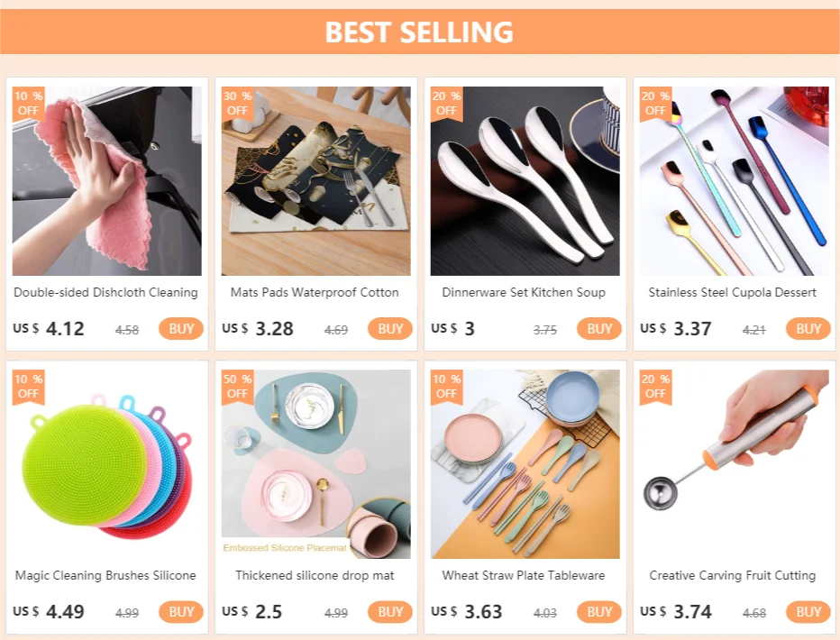
Task: Click BUY for Stainless Steel Cupola Dessert
Action: point(808,329)
